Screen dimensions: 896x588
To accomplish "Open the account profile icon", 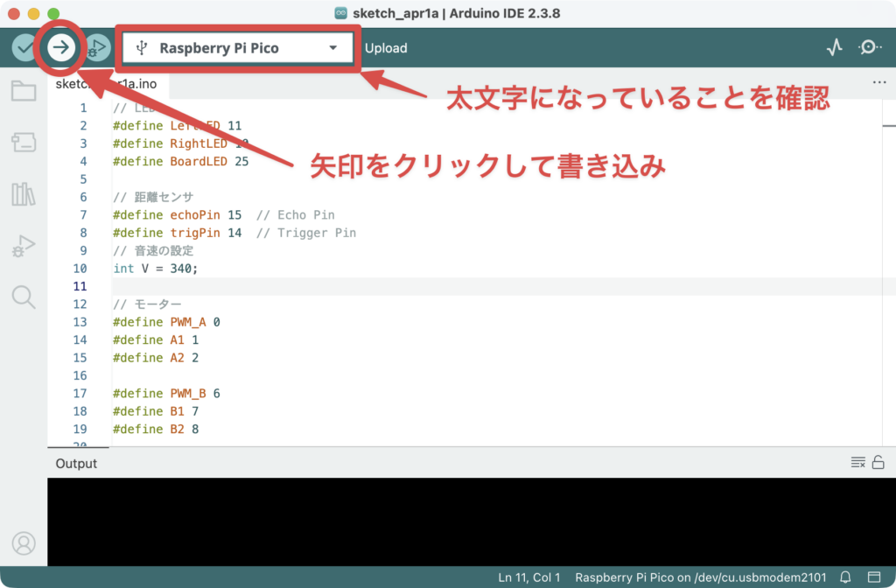I will click(x=24, y=543).
